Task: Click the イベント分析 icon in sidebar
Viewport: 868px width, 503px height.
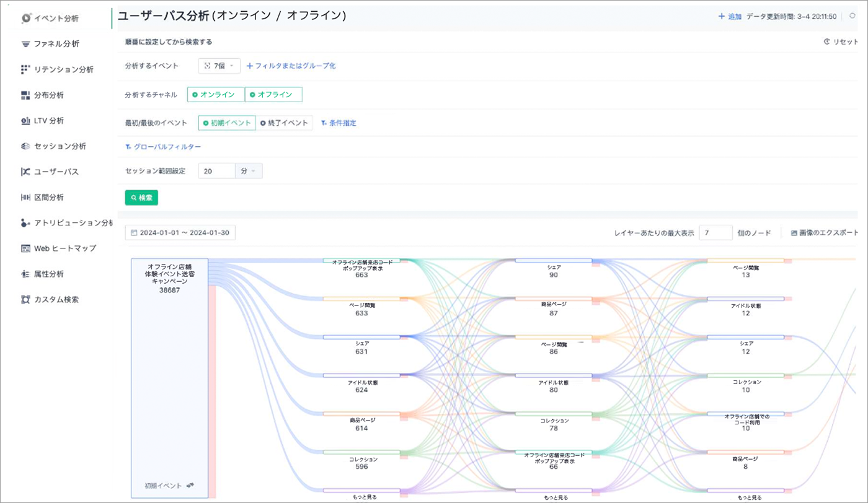Action: (x=25, y=18)
